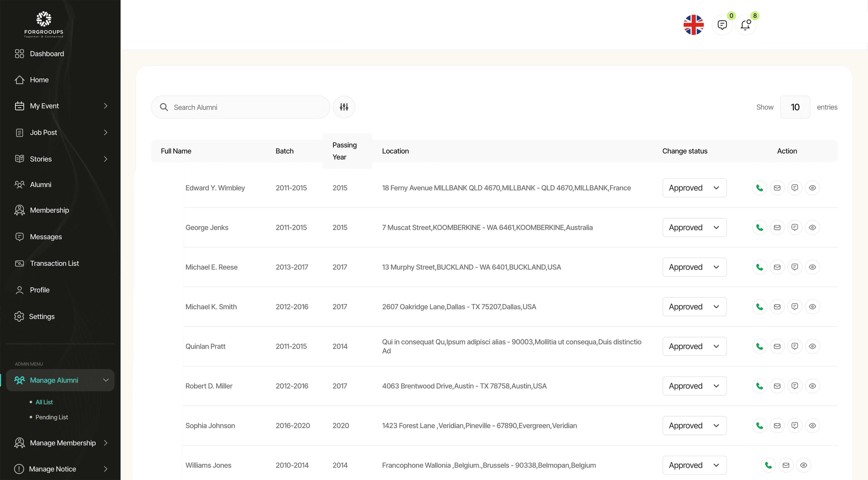The height and width of the screenshot is (480, 868).
Task: Click the UK flag language icon
Action: tap(693, 25)
